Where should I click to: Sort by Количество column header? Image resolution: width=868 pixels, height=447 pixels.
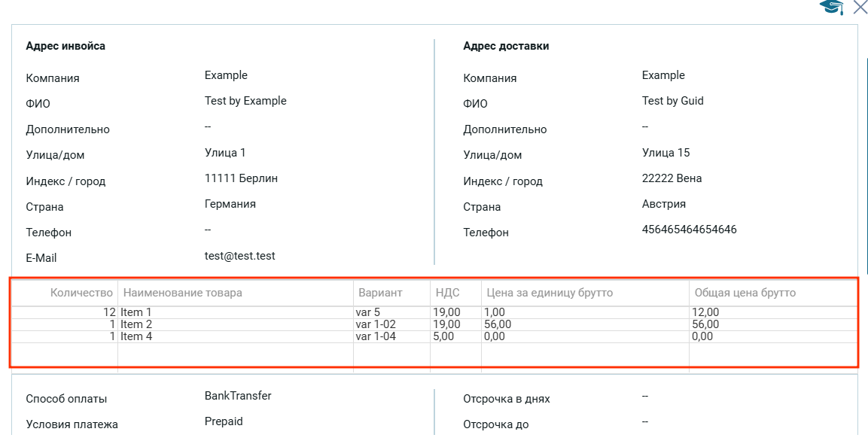click(81, 292)
